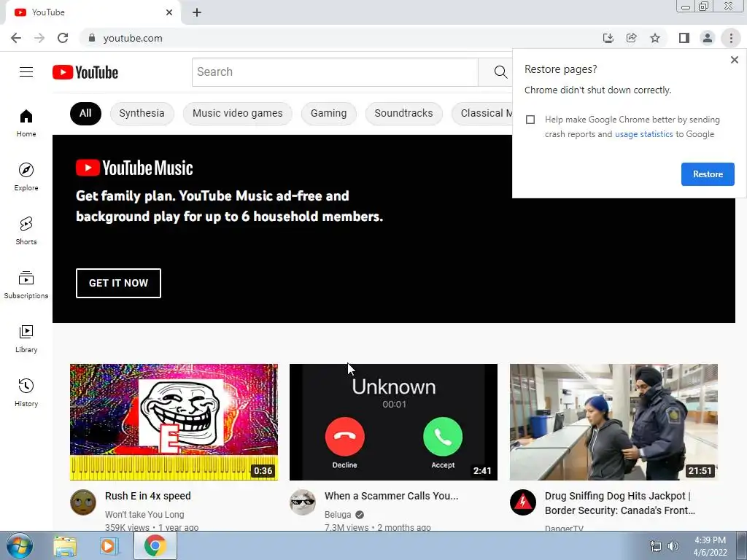Open Won't take You Long channel name

144,515
